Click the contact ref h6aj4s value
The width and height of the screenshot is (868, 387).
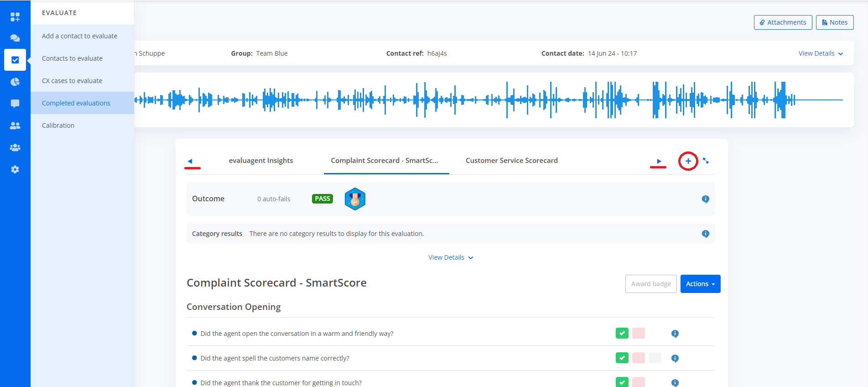(x=437, y=53)
